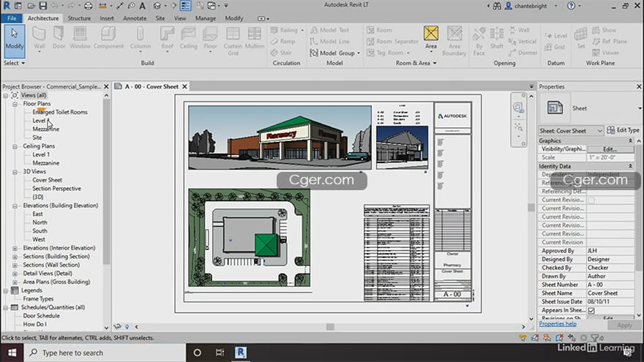Viewport: 644px width, 362px height.
Task: Pick the Door tool
Action: [x=59, y=39]
